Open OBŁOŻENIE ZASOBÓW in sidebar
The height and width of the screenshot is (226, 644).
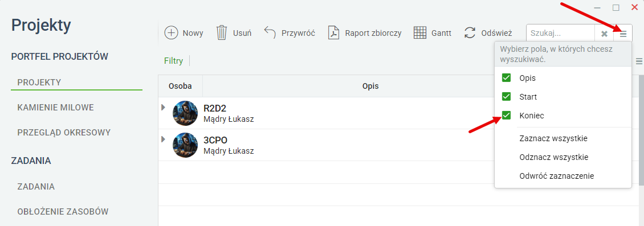click(63, 212)
